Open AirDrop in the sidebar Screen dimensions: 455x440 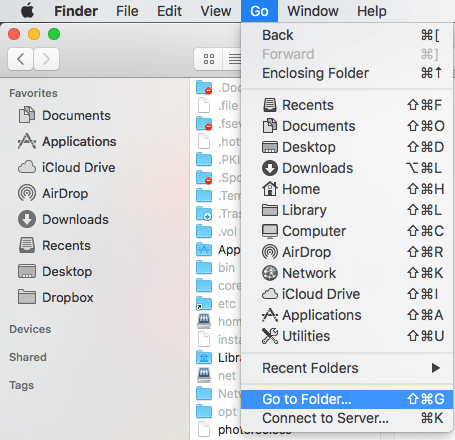[53, 193]
